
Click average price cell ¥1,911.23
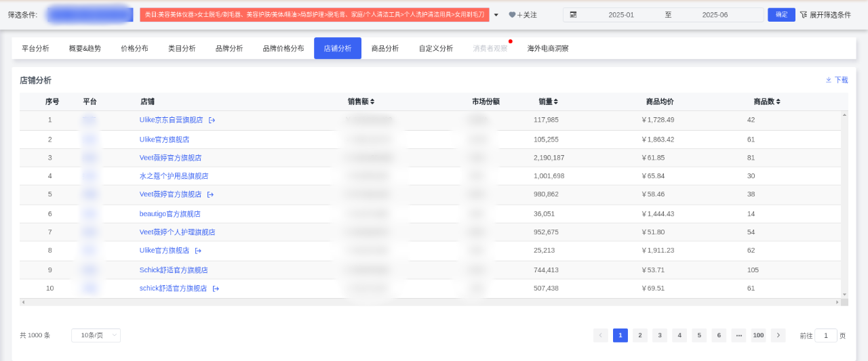pos(658,251)
